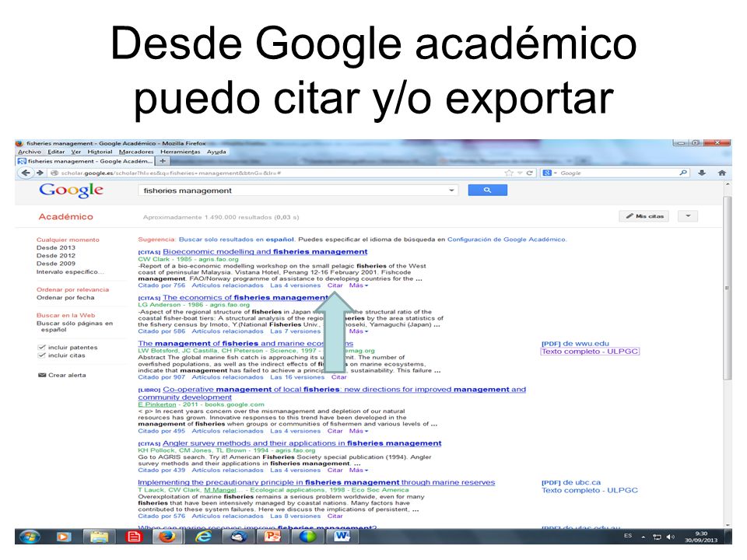
Task: Select the fisheries management Google Académico tab
Action: point(86,161)
